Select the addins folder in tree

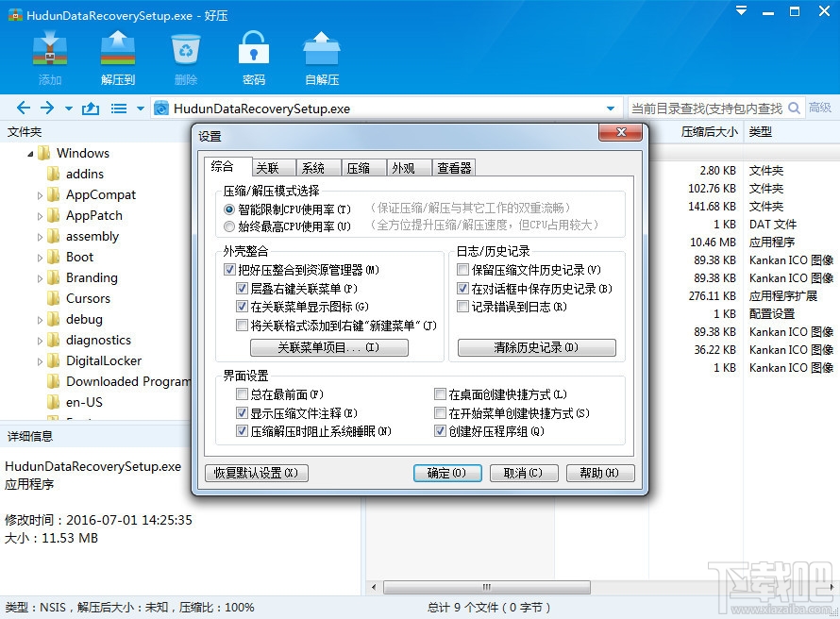(x=85, y=174)
